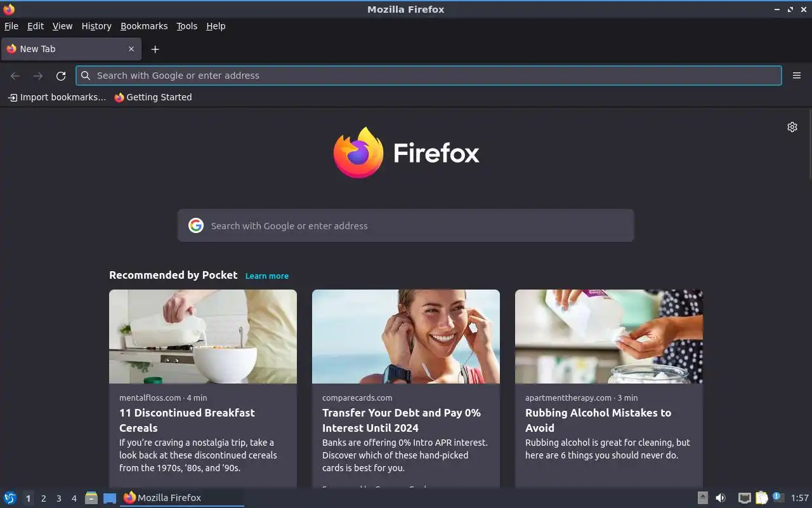Select the New Tab tab
The height and width of the screenshot is (508, 812).
click(x=70, y=49)
